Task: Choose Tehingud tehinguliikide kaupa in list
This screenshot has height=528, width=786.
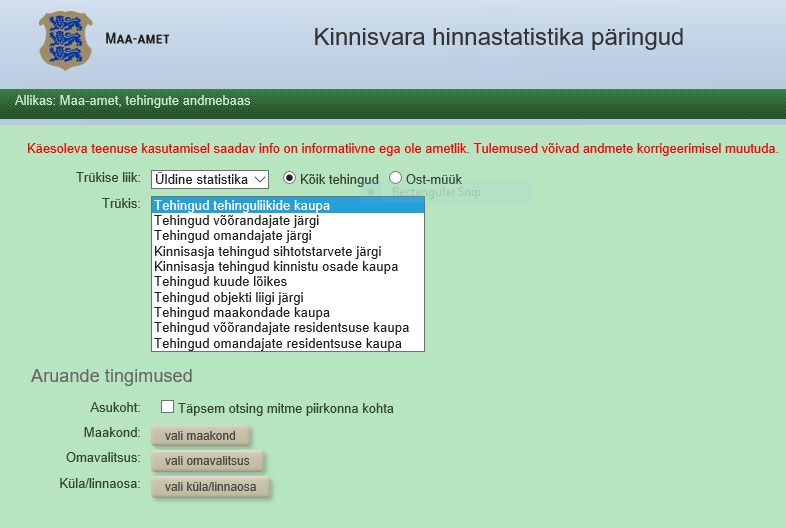Action: pyautogui.click(x=288, y=205)
